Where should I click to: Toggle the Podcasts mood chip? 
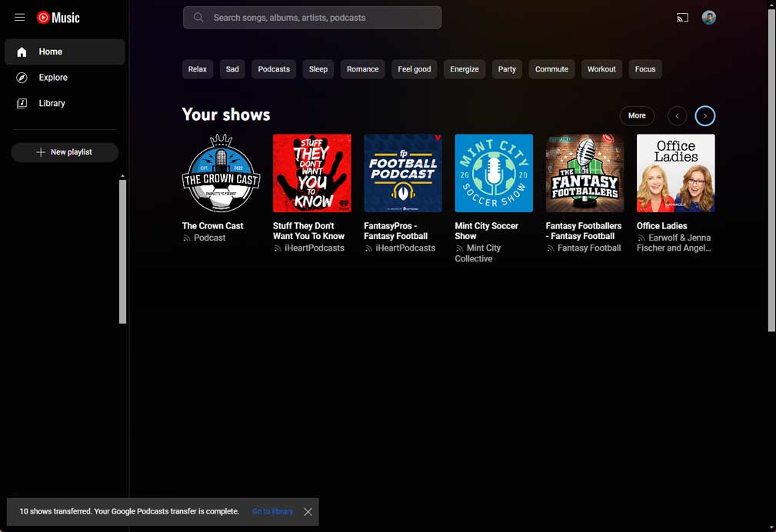click(x=273, y=68)
